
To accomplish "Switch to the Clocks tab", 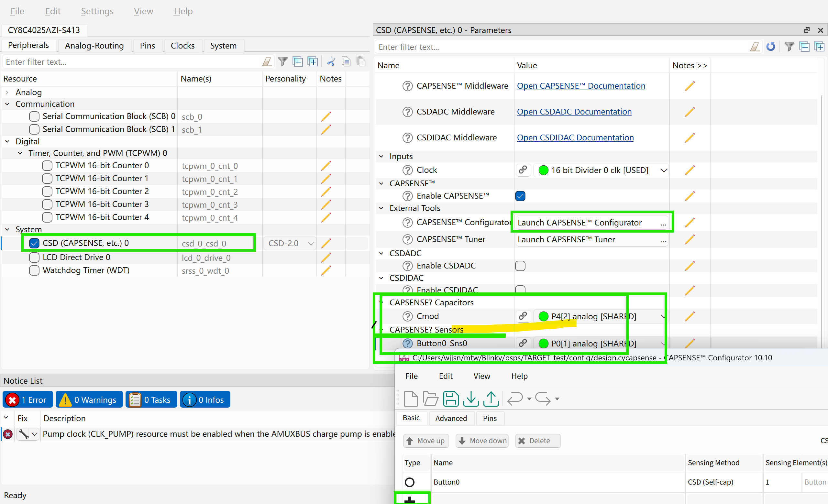I will click(x=182, y=46).
